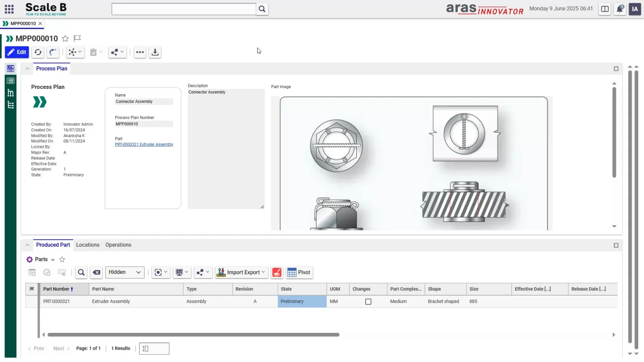This screenshot has width=644, height=362.
Task: Open the Promote item icon next to refresh
Action: tap(53, 52)
